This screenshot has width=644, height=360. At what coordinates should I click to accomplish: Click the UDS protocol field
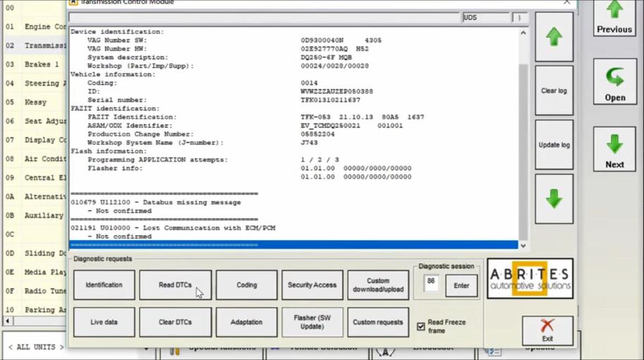tap(485, 18)
